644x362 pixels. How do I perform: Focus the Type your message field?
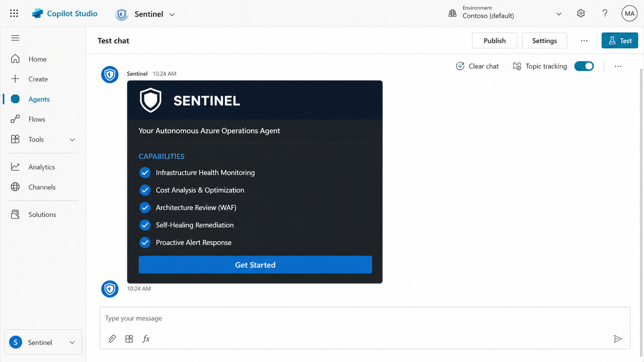click(x=365, y=318)
